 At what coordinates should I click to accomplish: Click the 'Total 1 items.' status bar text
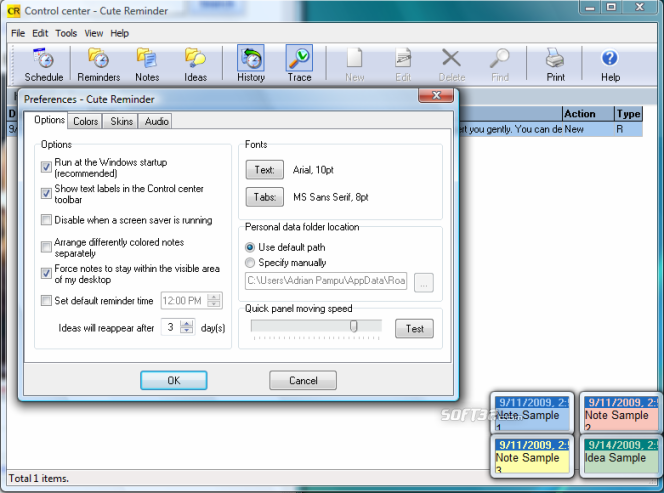(x=39, y=479)
